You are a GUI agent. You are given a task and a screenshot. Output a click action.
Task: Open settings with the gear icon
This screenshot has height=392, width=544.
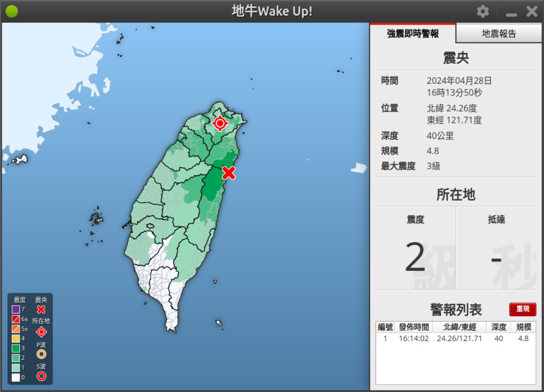(482, 12)
